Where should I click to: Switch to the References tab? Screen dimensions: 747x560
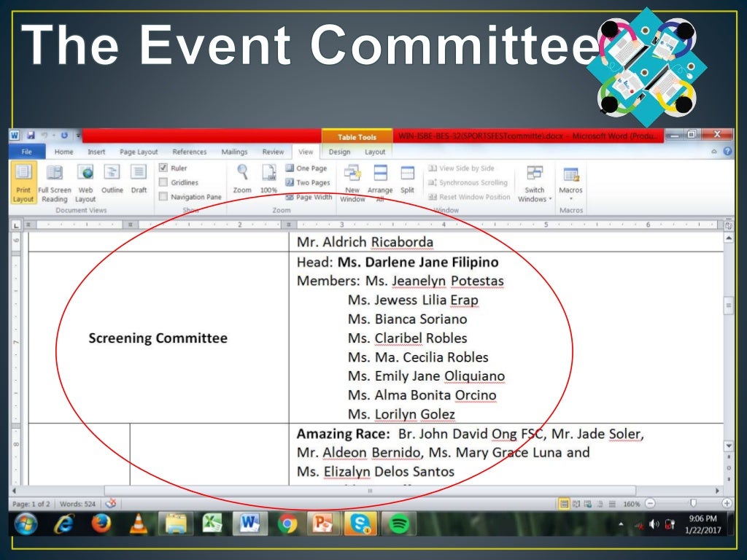coord(190,152)
